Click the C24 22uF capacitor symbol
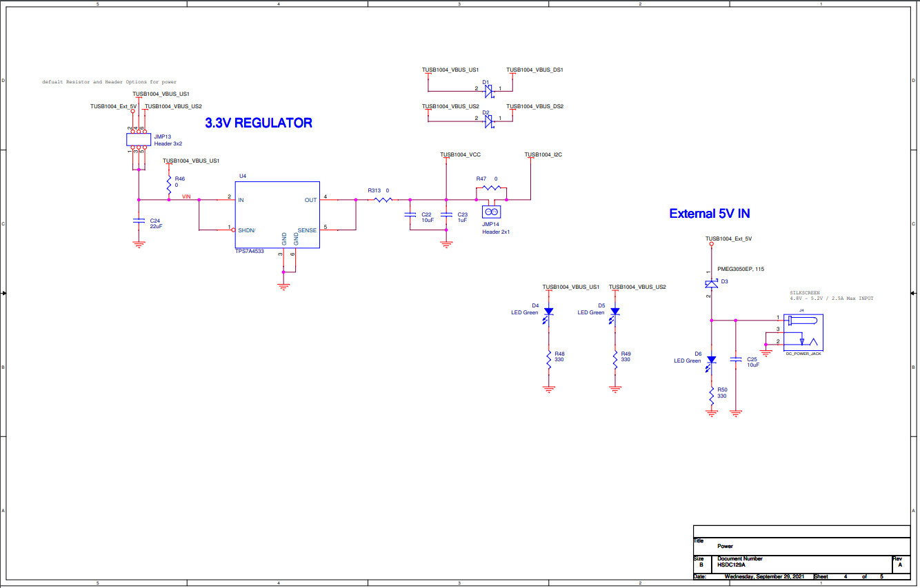920x588 pixels. 139,222
